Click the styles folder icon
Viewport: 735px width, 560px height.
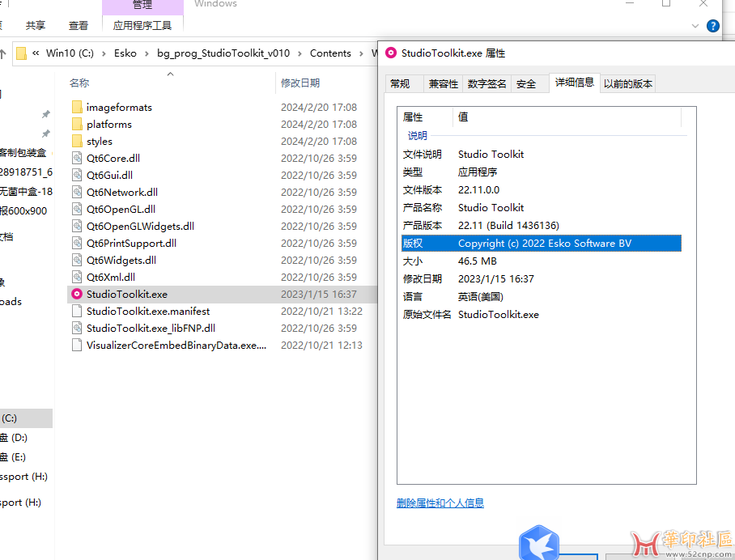pyautogui.click(x=78, y=141)
